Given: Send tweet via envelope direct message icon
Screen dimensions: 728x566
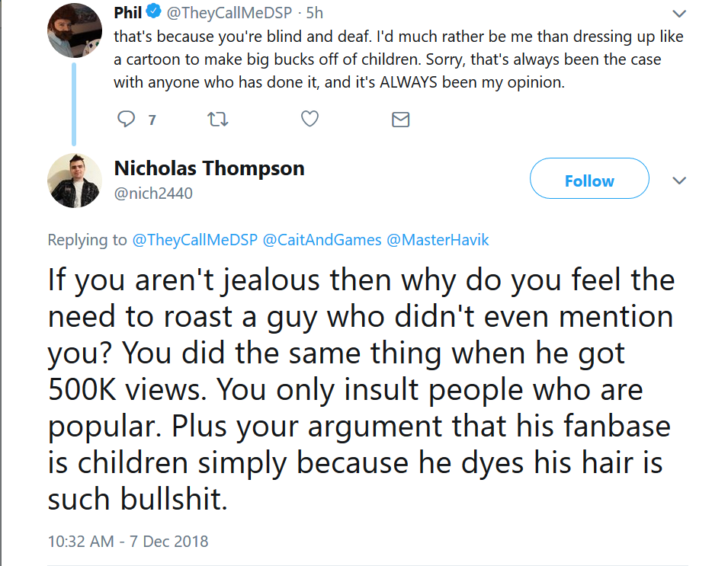Looking at the screenshot, I should [401, 120].
